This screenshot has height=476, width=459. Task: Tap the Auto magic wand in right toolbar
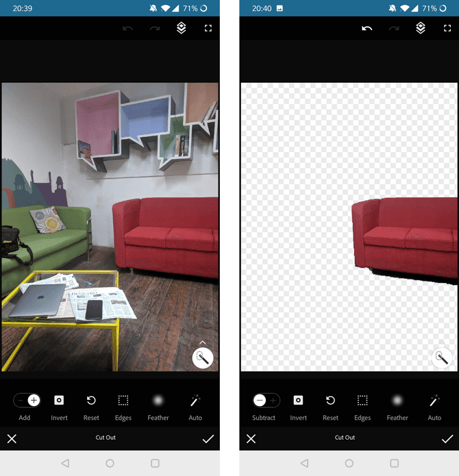[x=434, y=401]
